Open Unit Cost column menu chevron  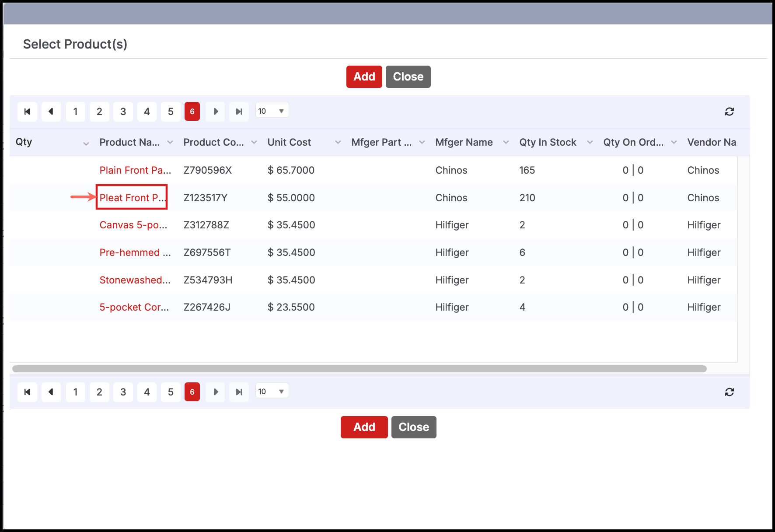tap(338, 142)
